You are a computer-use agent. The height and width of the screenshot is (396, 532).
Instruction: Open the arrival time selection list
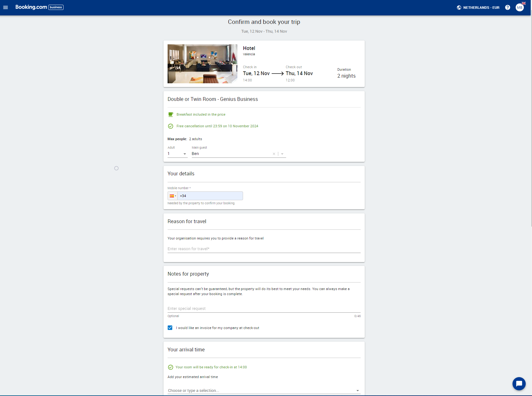[263, 390]
